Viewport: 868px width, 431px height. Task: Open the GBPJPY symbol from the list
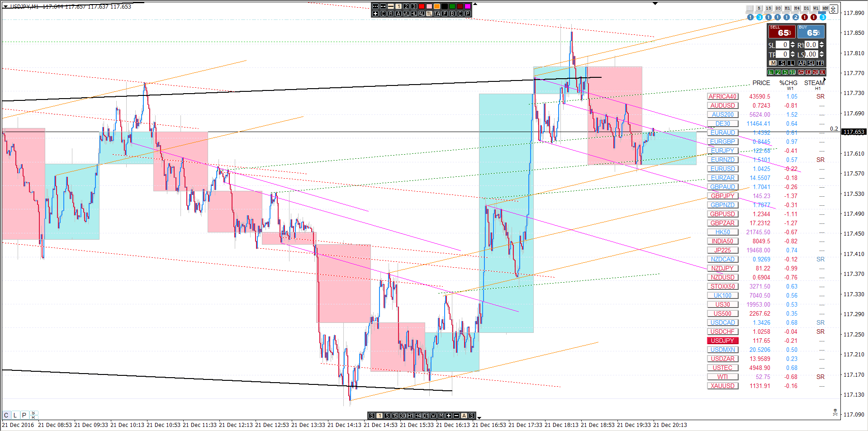[722, 196]
